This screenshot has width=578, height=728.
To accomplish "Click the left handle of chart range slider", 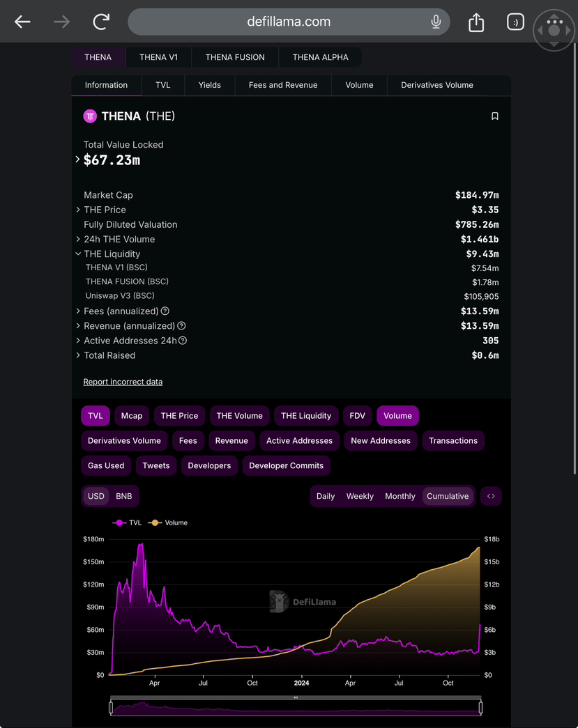I will [x=111, y=708].
